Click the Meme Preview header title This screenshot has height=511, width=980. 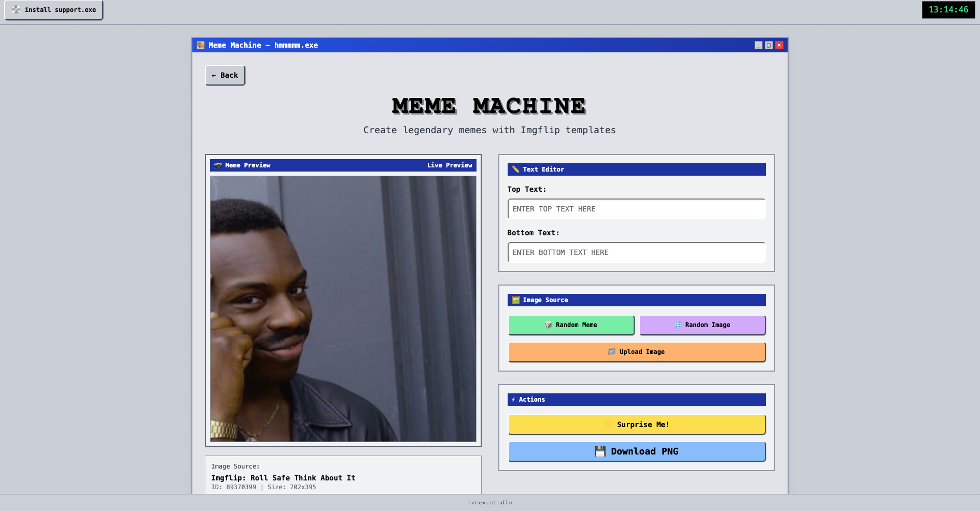coord(248,165)
